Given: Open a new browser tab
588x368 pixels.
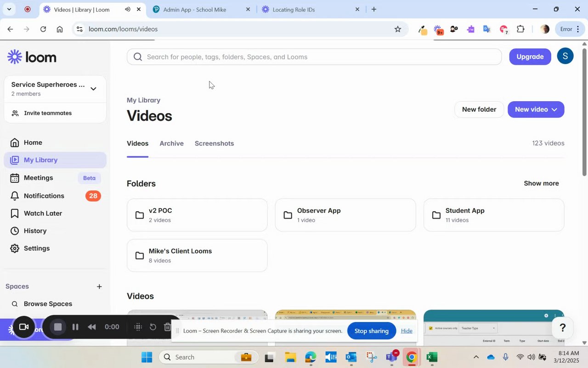Looking at the screenshot, I should pos(374,9).
